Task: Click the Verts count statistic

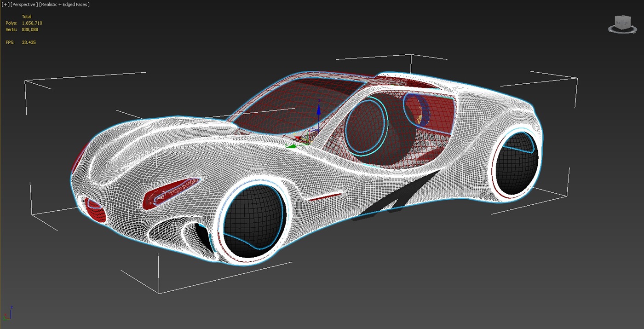Action: [29, 29]
